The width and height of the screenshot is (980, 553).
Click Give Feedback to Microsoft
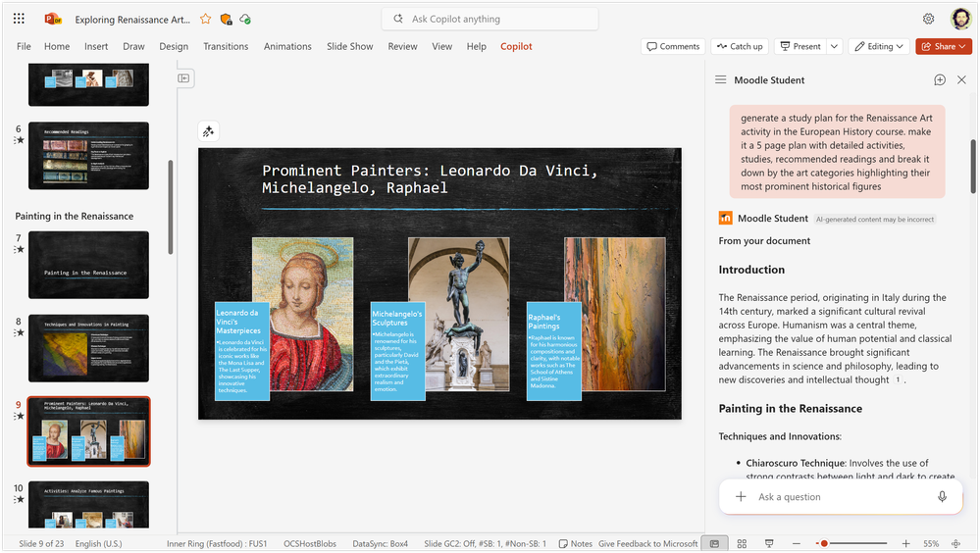pyautogui.click(x=648, y=543)
